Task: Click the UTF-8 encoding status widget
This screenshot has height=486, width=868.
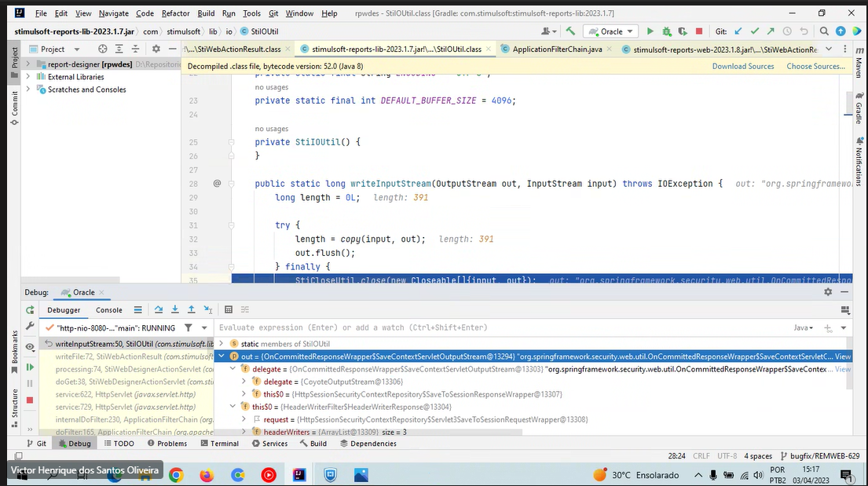Action: pyautogui.click(x=727, y=456)
